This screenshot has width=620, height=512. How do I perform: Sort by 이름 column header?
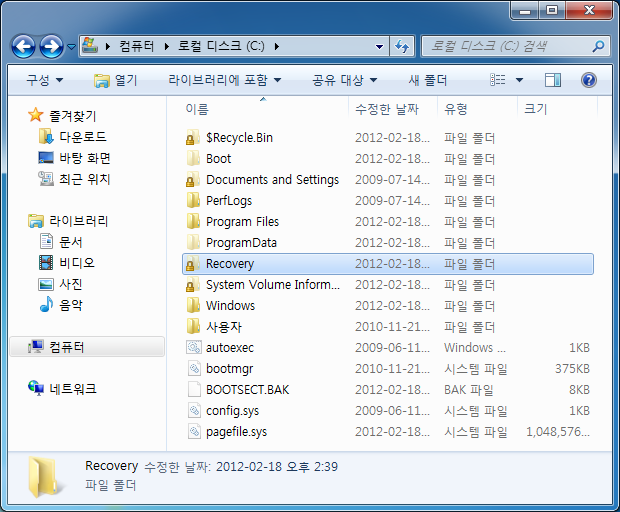tap(197, 109)
